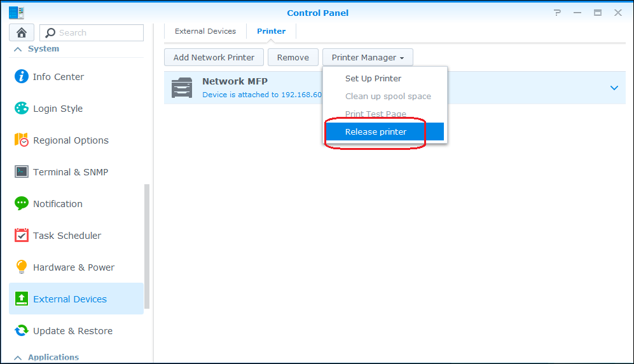The width and height of the screenshot is (634, 364).
Task: Open the Printer Manager dropdown
Action: pyautogui.click(x=368, y=57)
